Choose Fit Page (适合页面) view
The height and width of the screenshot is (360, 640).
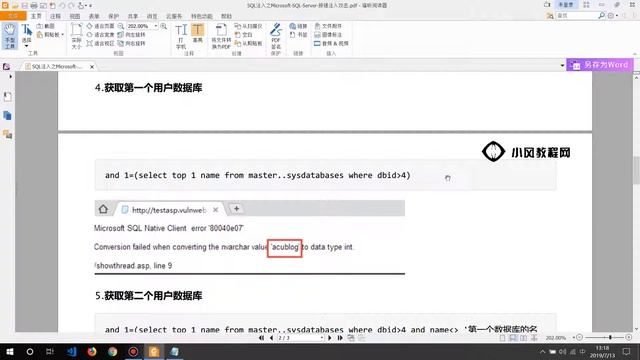[x=100, y=26]
